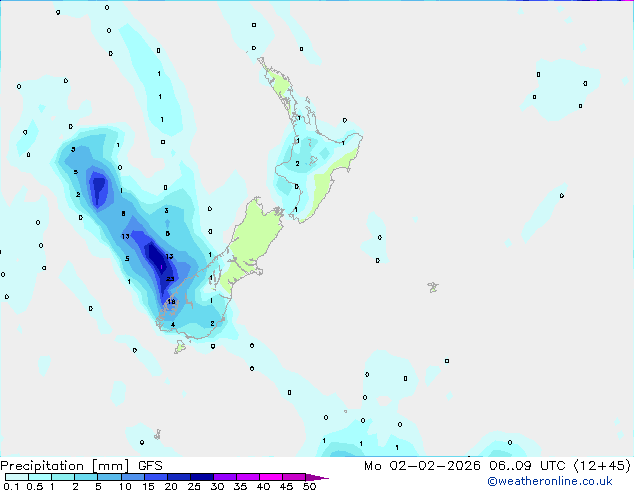The height and width of the screenshot is (490, 634).
Task: Click the 45–50 mm legend color box
Action: [x=294, y=477]
